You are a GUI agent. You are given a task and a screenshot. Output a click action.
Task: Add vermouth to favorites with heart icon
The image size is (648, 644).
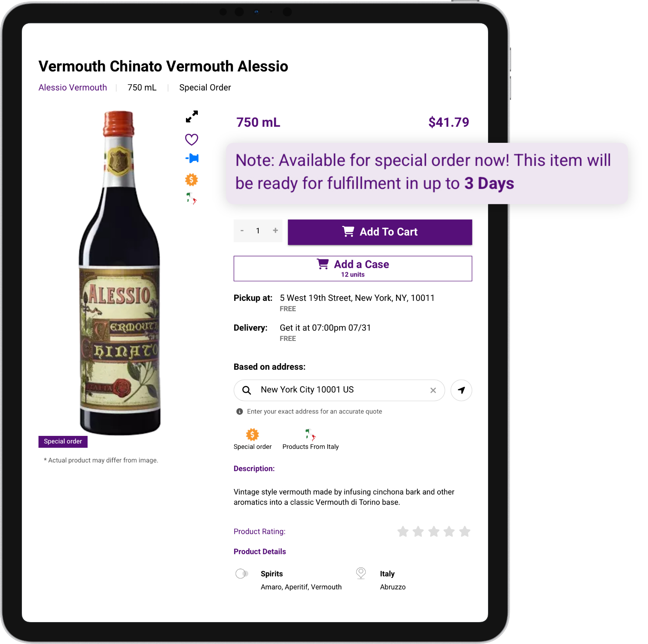click(x=192, y=139)
